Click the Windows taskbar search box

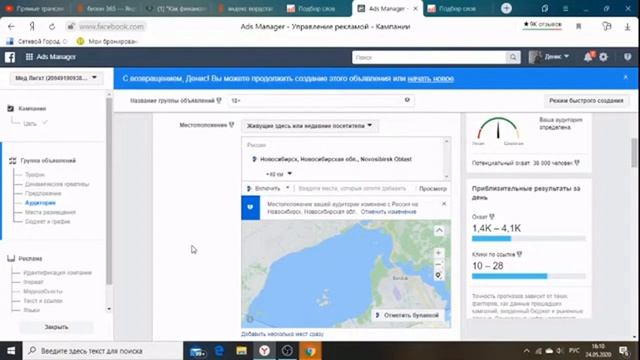(103, 351)
